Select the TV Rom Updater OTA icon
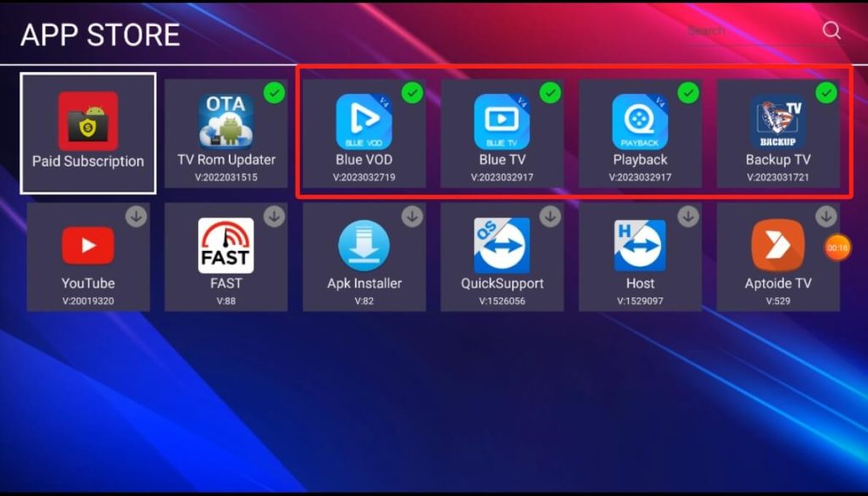868x496 pixels. tap(225, 121)
